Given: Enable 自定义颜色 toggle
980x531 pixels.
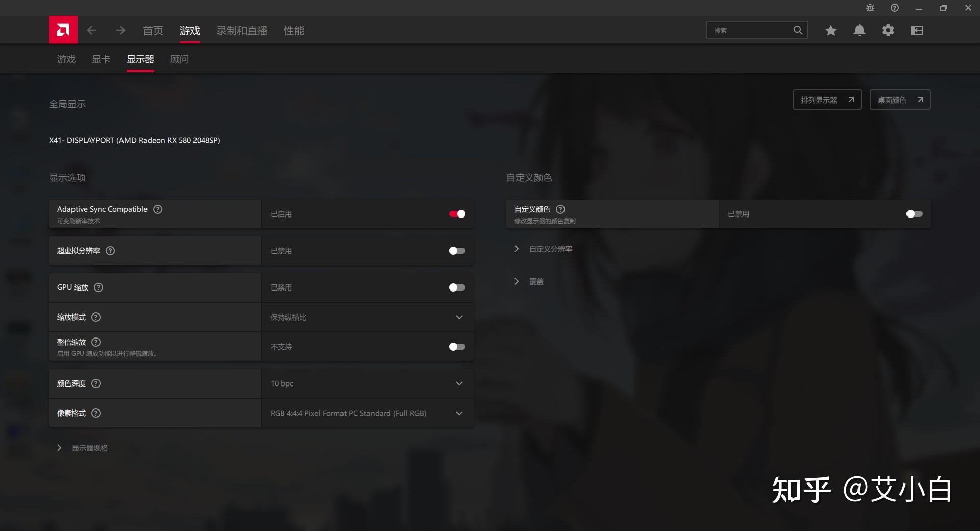Looking at the screenshot, I should [x=915, y=214].
